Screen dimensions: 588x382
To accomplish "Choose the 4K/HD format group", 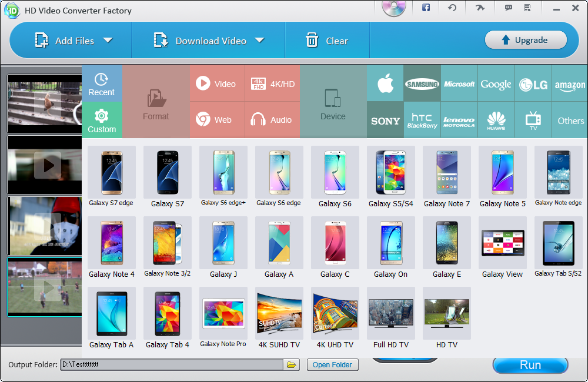I will pyautogui.click(x=273, y=83).
